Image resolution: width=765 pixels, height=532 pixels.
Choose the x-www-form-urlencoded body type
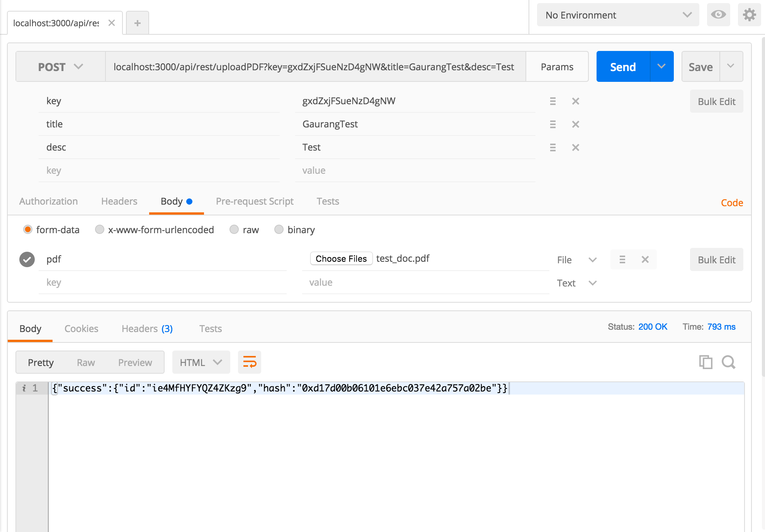pos(100,230)
